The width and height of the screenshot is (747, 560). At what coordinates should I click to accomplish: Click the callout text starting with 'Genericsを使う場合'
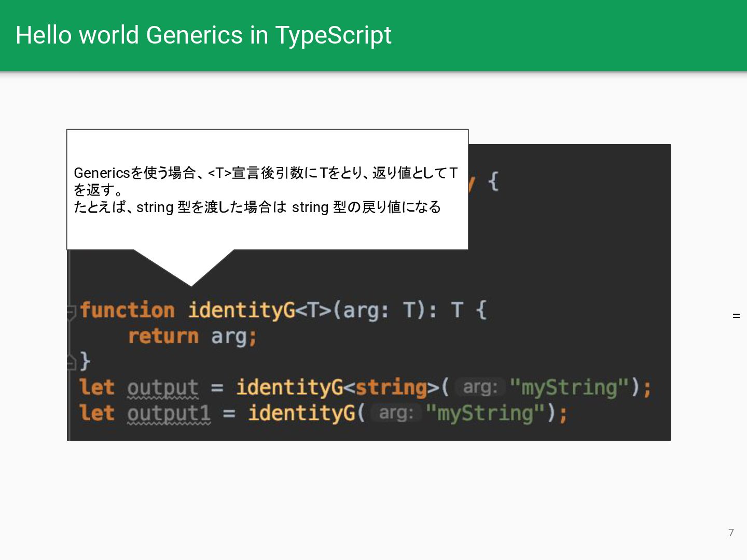click(x=266, y=181)
